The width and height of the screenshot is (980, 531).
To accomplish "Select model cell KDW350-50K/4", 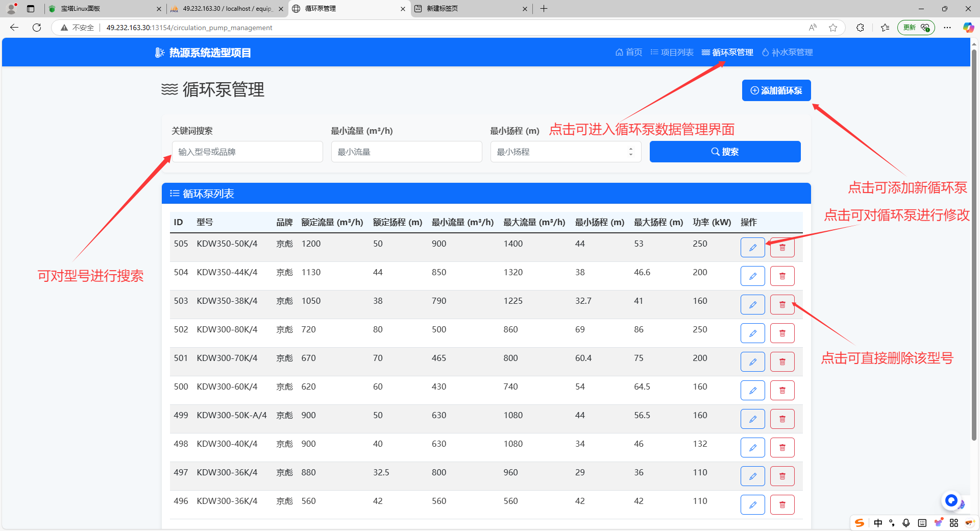I will click(227, 244).
